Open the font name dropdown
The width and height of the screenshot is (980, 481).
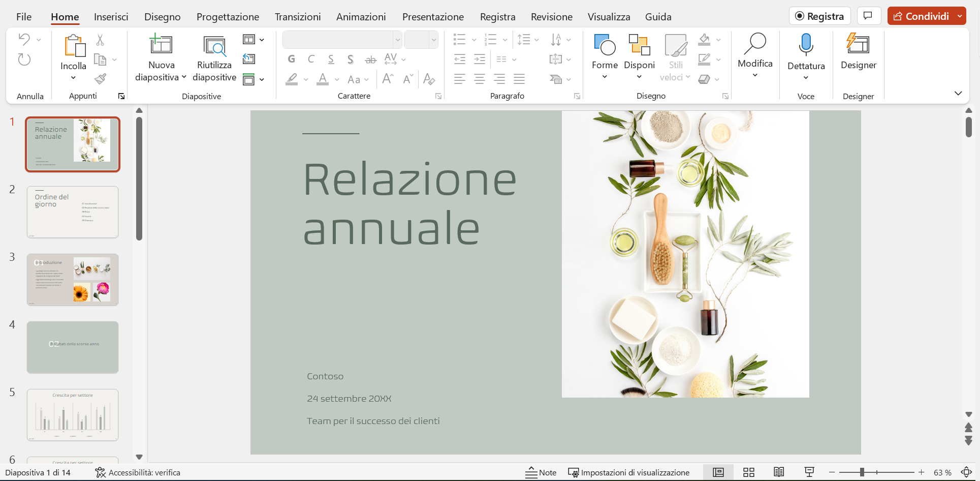click(397, 40)
